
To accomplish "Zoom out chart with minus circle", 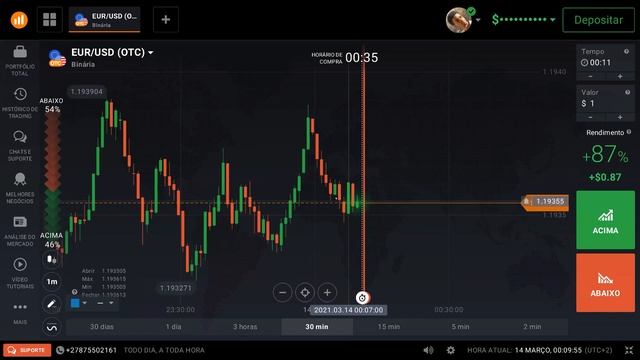I will (282, 293).
